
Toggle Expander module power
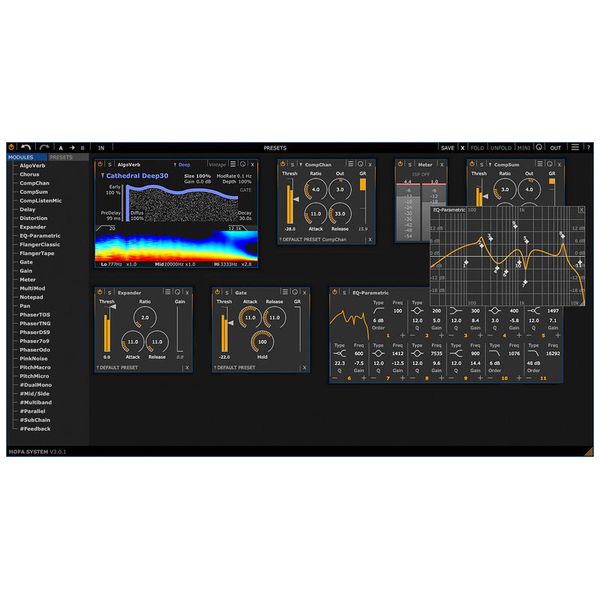pyautogui.click(x=100, y=292)
